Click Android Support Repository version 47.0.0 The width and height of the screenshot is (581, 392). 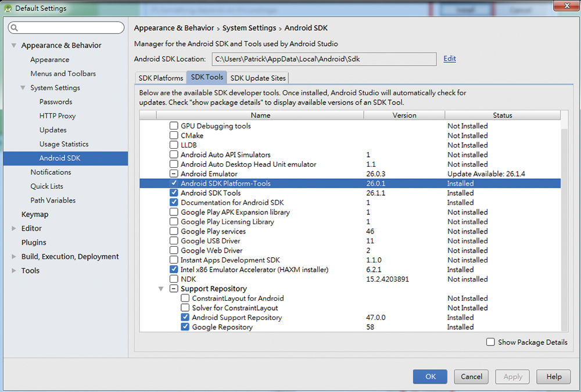coord(376,318)
